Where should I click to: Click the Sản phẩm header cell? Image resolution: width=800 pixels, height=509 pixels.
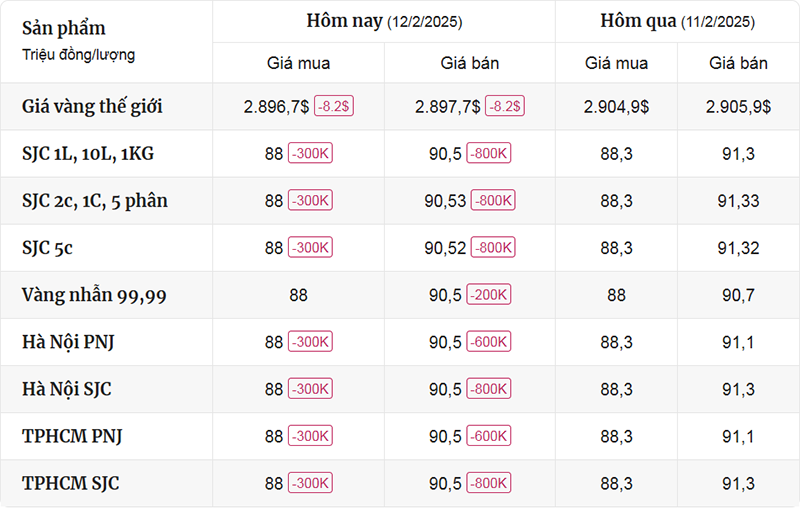tap(107, 41)
